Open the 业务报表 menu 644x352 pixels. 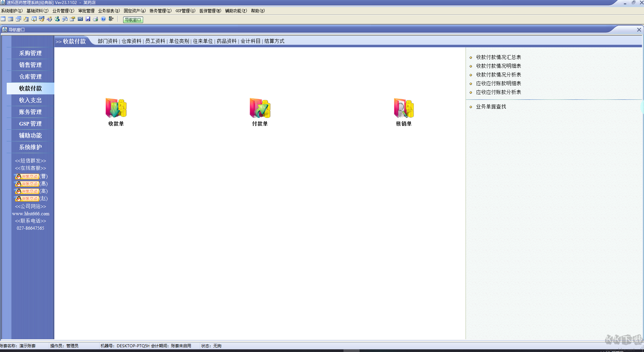pos(109,11)
